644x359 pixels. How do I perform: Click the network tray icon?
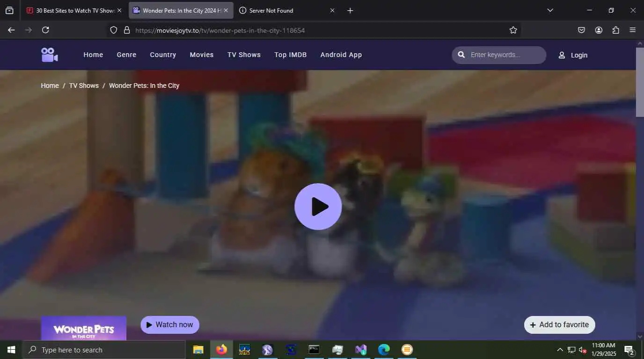[x=571, y=350]
